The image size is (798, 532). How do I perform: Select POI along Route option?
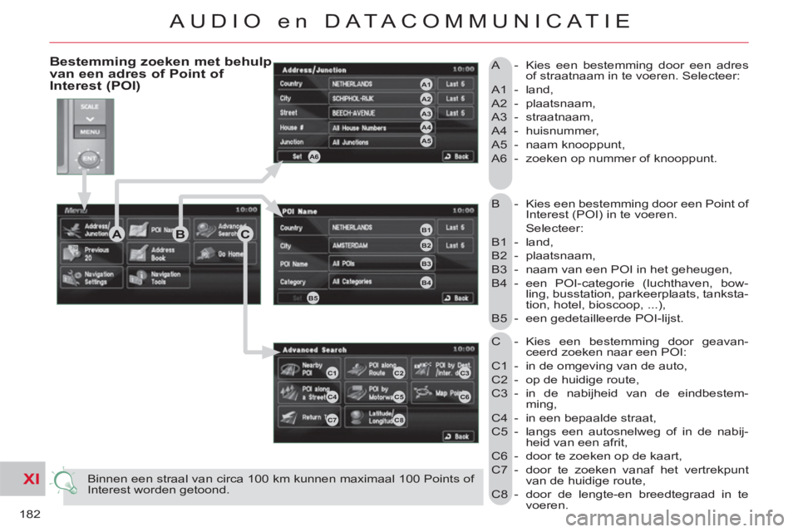click(376, 369)
